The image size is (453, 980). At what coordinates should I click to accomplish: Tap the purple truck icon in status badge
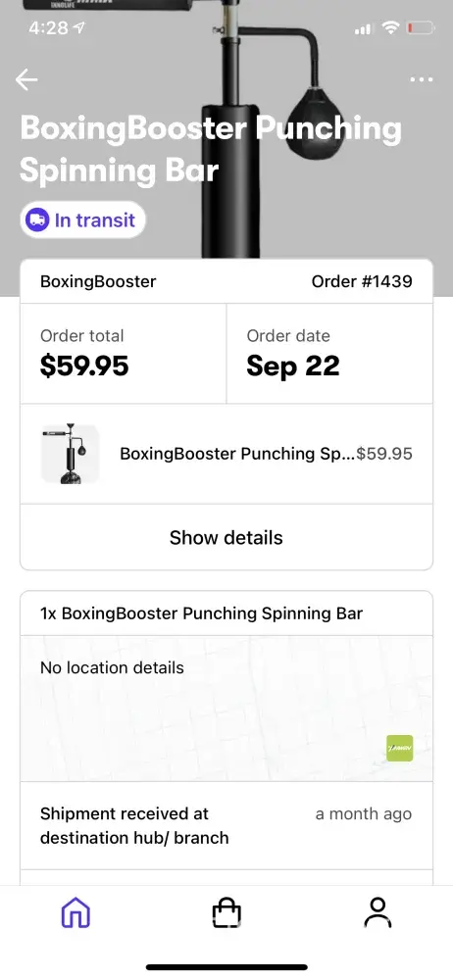click(37, 220)
